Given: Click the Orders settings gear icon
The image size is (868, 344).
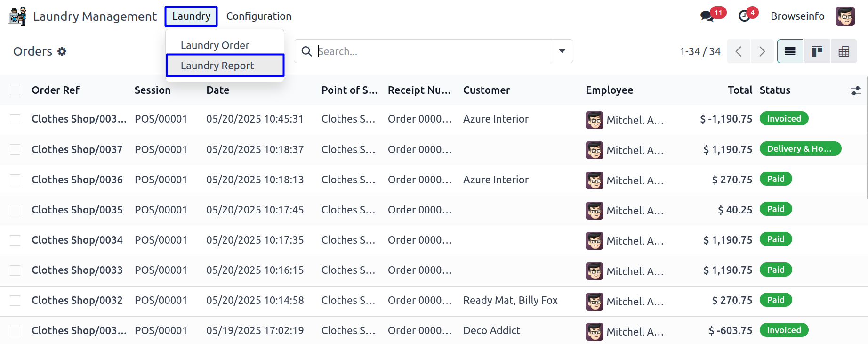Looking at the screenshot, I should click(x=62, y=51).
